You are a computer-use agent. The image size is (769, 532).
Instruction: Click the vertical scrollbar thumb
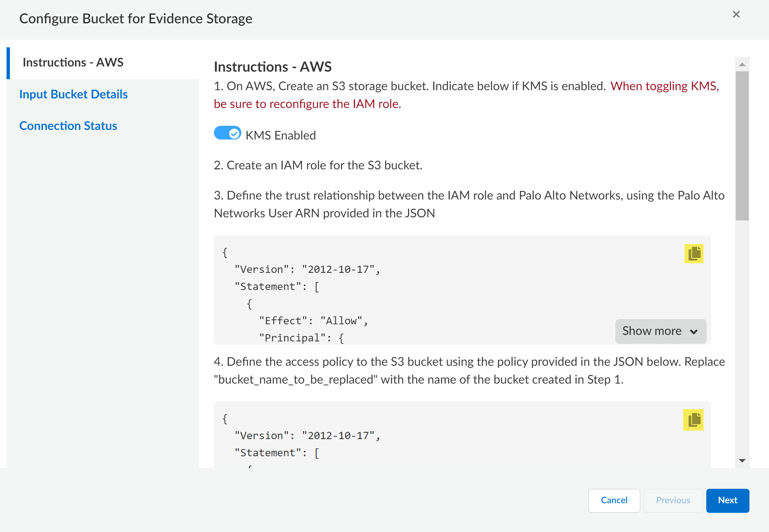(742, 146)
